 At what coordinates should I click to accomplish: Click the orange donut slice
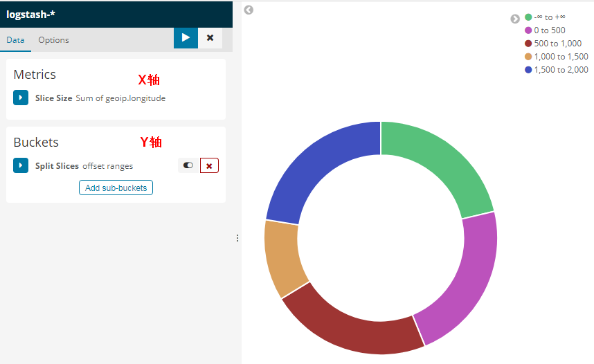(282, 257)
